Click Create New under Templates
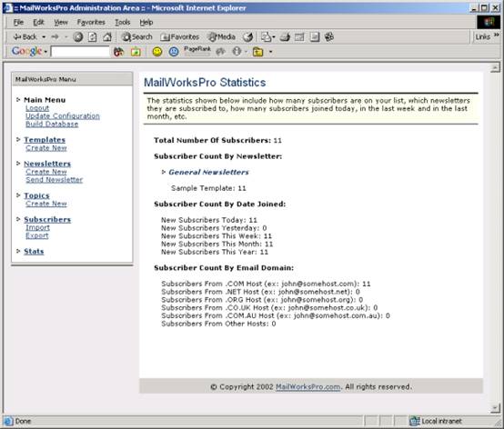The height and width of the screenshot is (429, 504). (x=46, y=148)
